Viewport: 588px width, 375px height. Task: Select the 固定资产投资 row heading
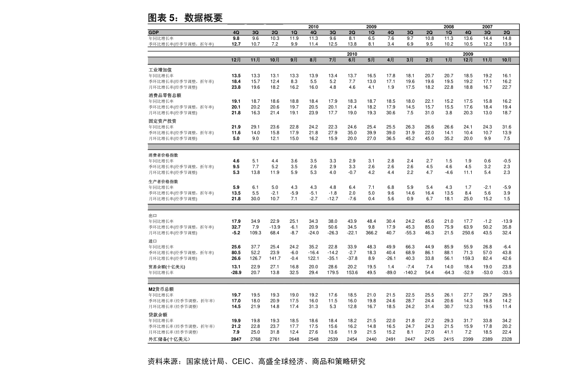click(x=162, y=121)
